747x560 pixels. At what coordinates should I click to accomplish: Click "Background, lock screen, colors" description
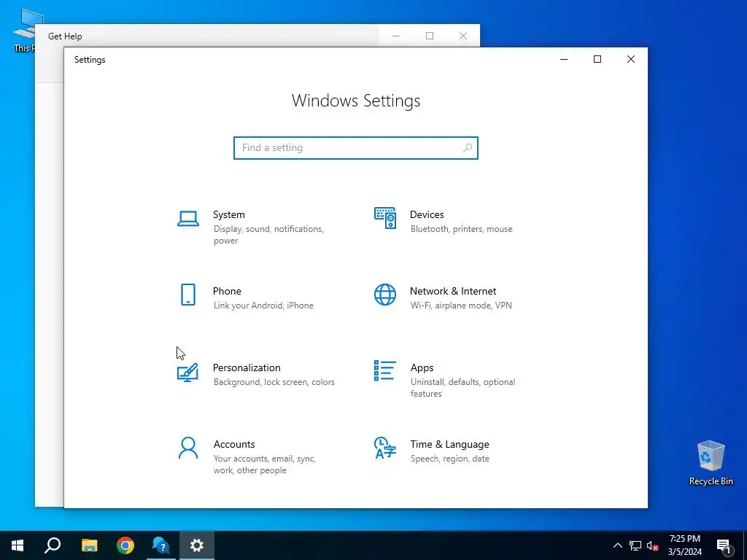click(x=274, y=382)
